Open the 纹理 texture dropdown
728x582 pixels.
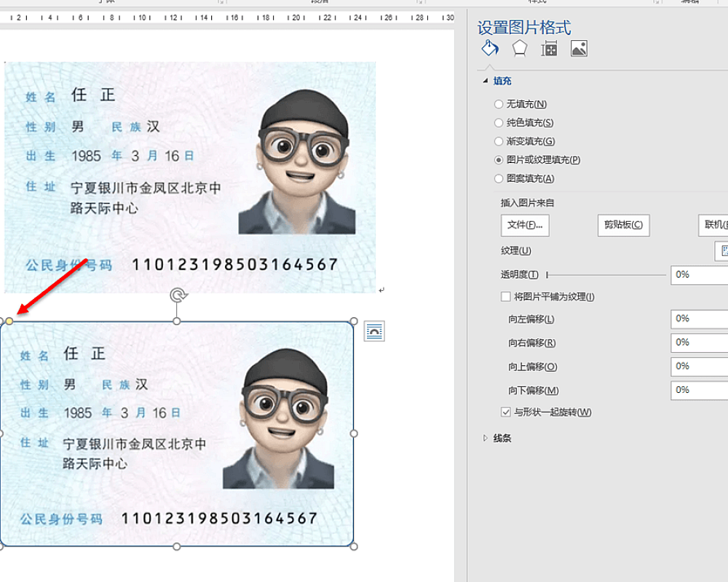[x=723, y=251]
